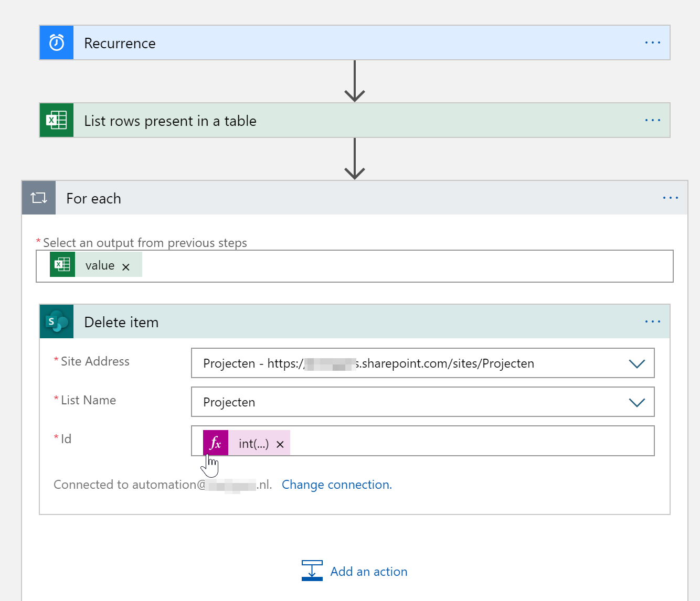Expand the List rows present in a table step

click(355, 120)
